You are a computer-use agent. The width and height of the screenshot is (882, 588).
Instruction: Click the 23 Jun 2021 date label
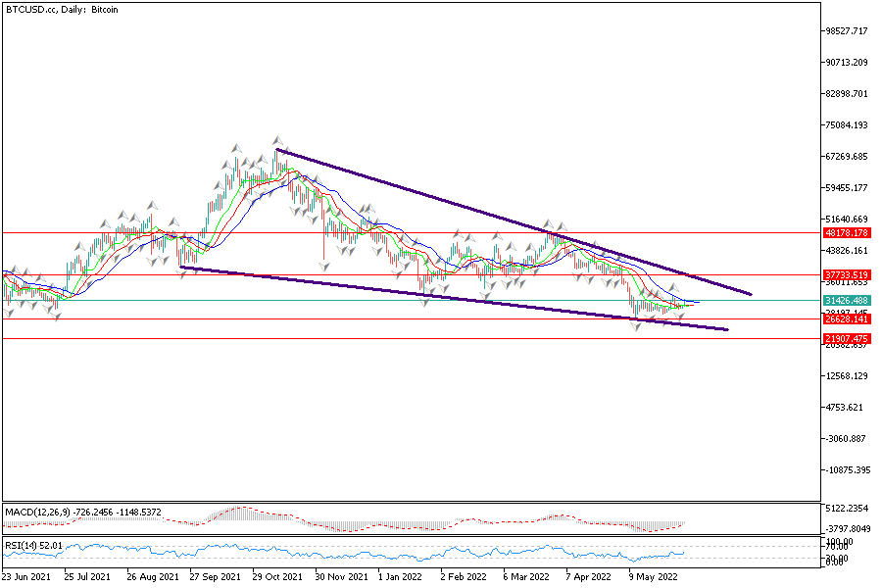click(27, 577)
